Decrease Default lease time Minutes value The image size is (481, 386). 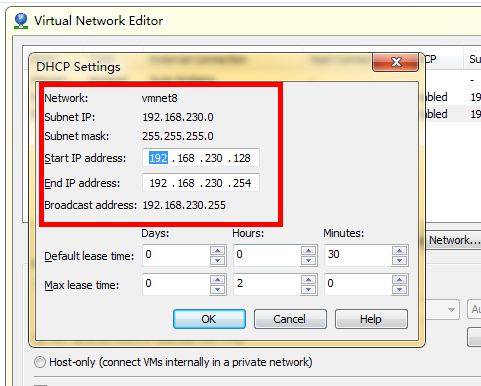(x=400, y=260)
